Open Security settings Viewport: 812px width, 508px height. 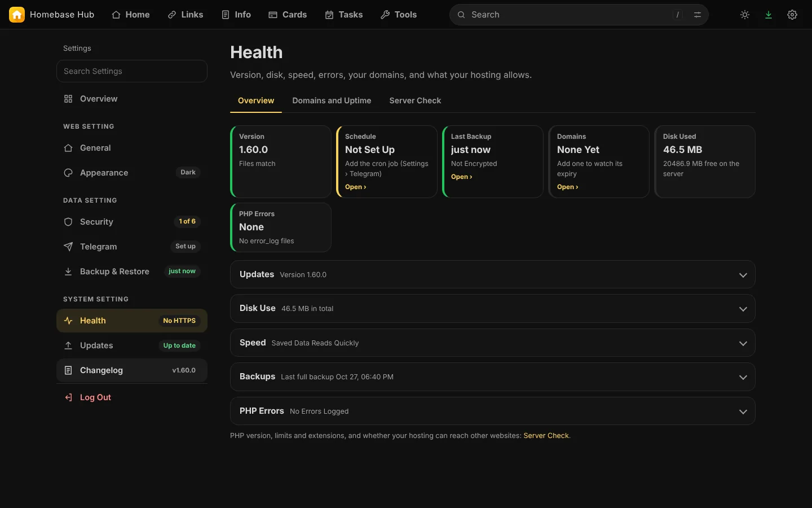(132, 222)
